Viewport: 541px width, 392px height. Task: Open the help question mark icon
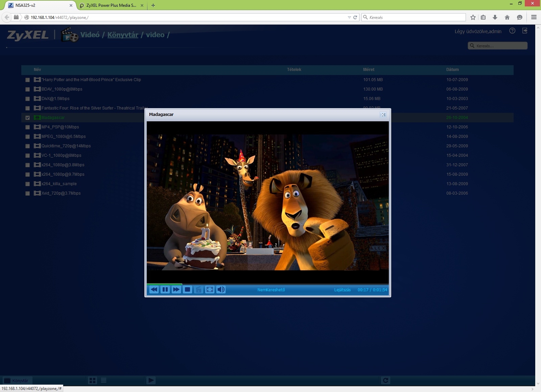point(512,31)
